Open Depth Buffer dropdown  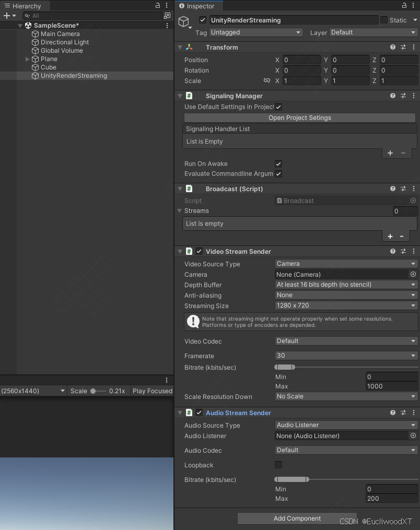[346, 285]
